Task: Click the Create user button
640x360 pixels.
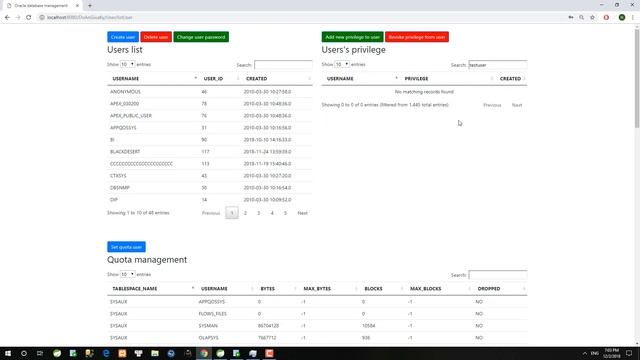Action: point(123,37)
